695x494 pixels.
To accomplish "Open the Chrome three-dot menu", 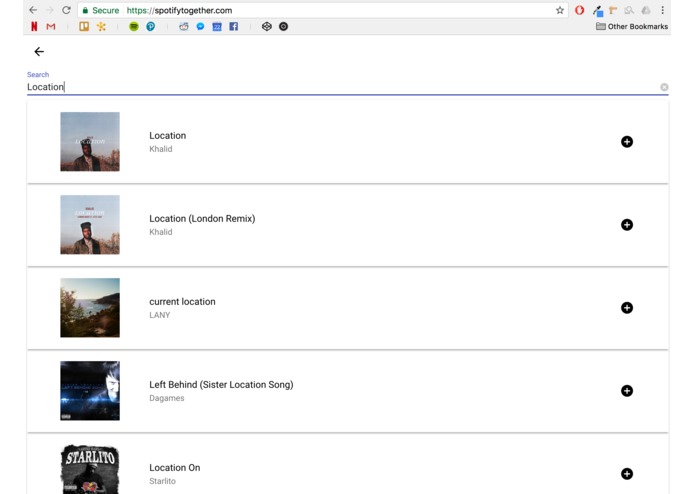I will (x=663, y=10).
